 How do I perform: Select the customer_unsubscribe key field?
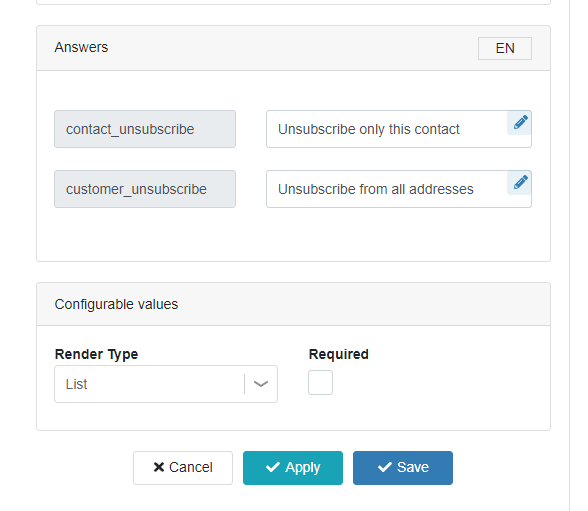pos(145,189)
